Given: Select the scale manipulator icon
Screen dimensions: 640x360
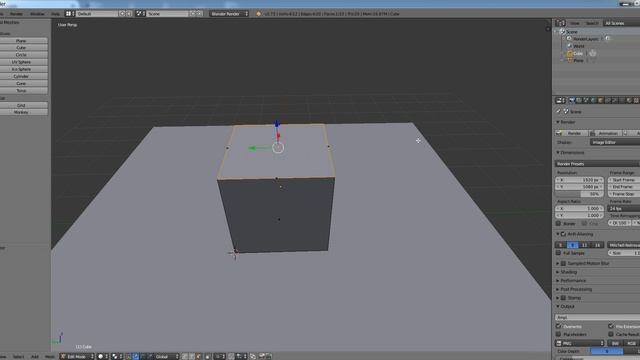Looking at the screenshot, I should 151,356.
